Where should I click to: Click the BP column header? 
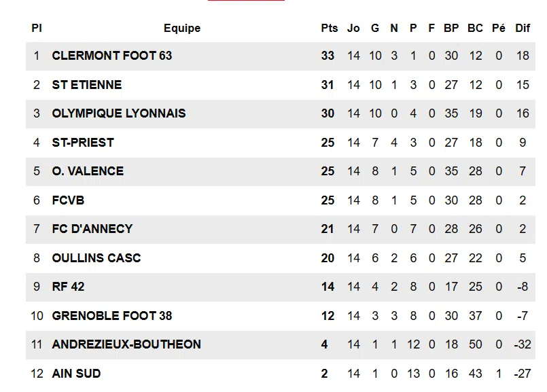(451, 28)
